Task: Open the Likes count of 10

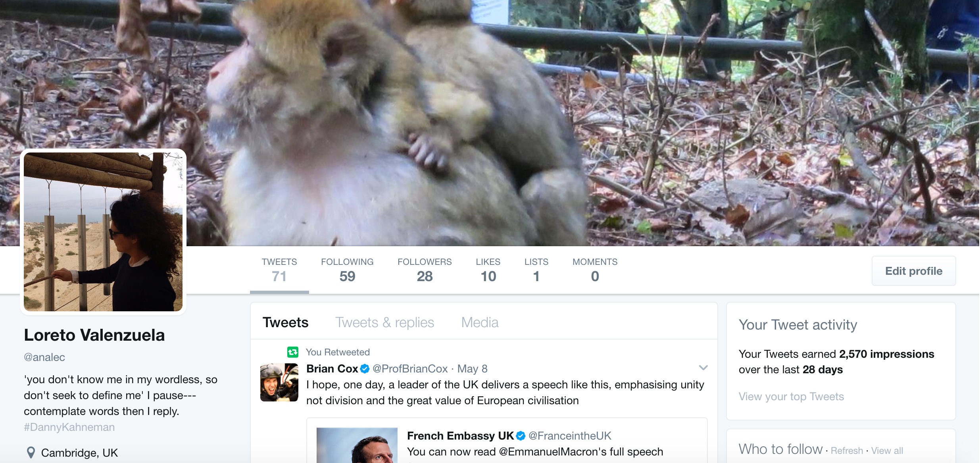Action: pos(488,270)
